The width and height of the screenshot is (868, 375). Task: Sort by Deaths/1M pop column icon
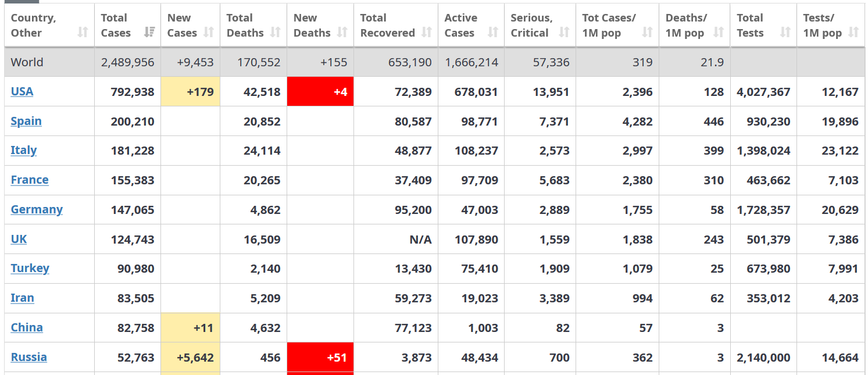point(719,33)
